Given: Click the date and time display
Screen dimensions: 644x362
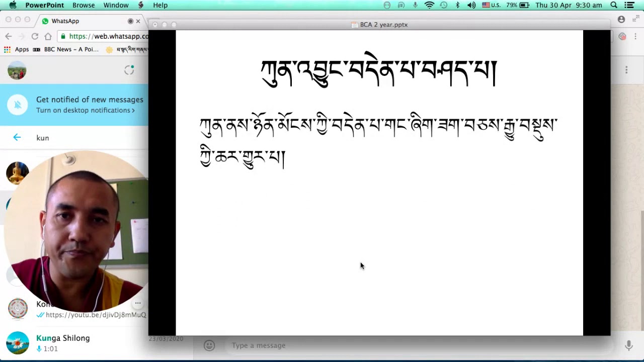Looking at the screenshot, I should click(569, 5).
